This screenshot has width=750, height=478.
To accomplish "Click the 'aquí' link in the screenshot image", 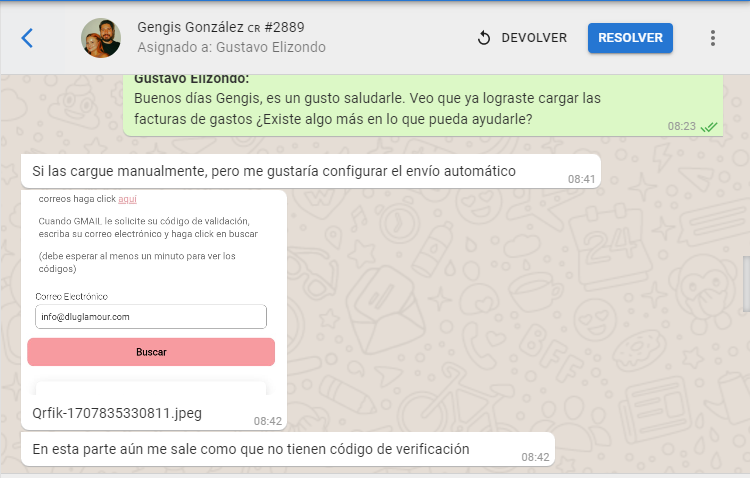I will tap(127, 199).
